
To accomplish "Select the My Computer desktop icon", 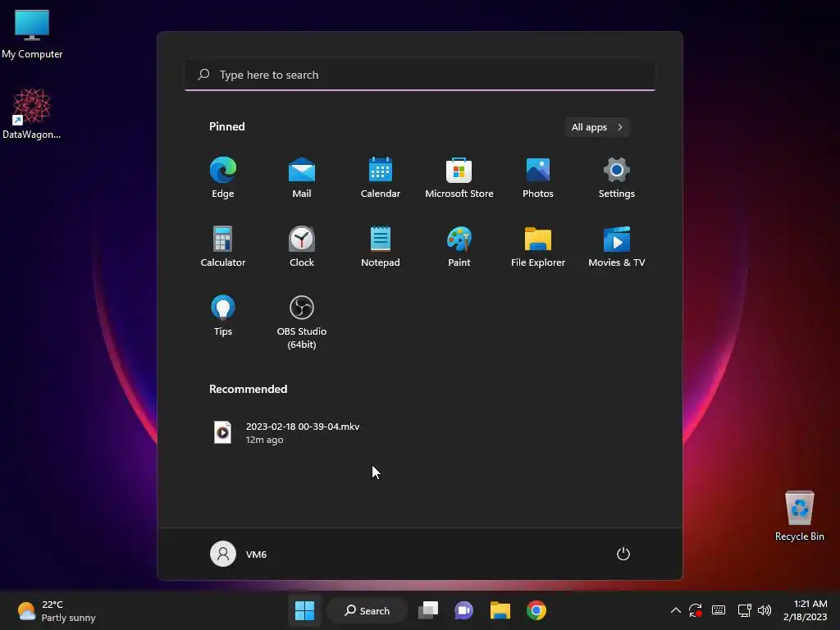I will tap(32, 34).
